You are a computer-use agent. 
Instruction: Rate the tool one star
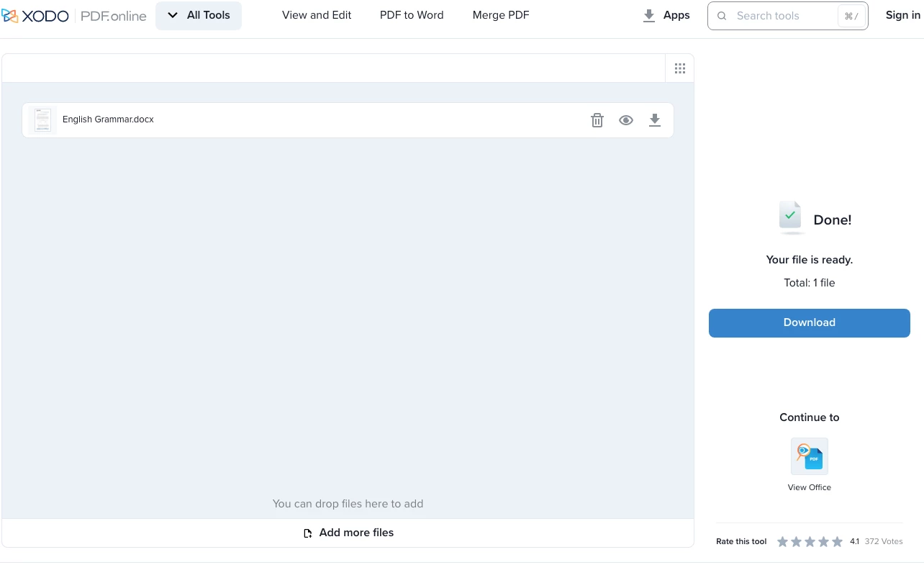(x=783, y=542)
